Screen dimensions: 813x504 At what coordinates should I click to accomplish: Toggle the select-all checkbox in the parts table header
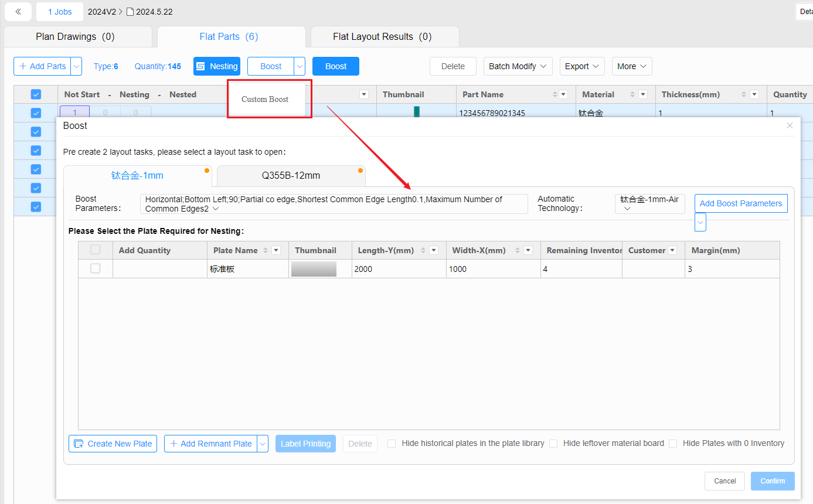36,94
